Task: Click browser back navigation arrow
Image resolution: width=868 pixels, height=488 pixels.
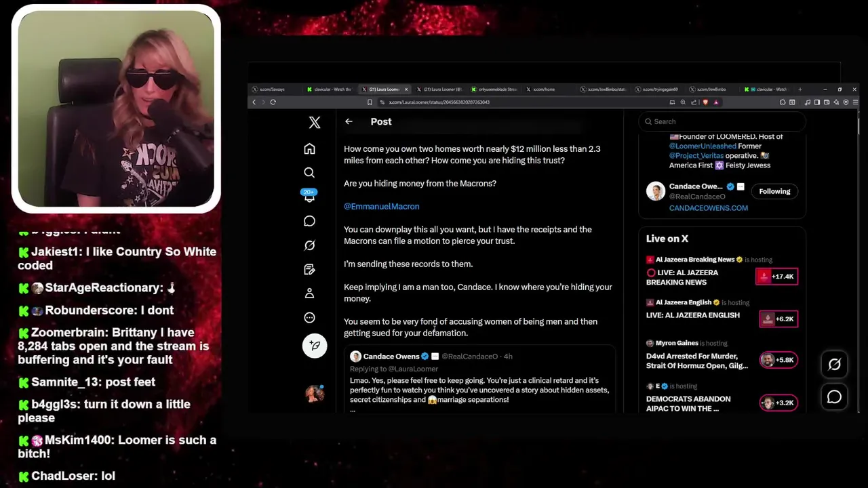Action: 254,102
